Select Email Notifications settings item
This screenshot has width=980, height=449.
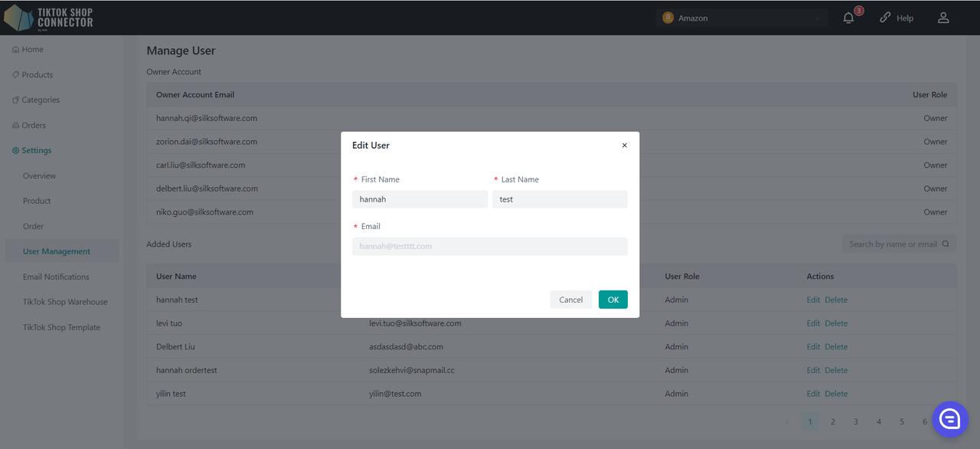[x=56, y=277]
